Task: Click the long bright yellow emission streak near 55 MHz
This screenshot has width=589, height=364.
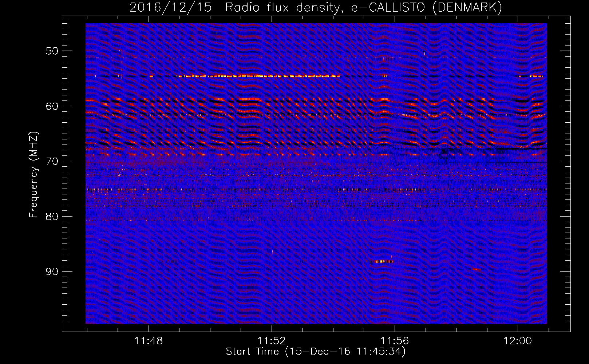Action: pyautogui.click(x=258, y=76)
